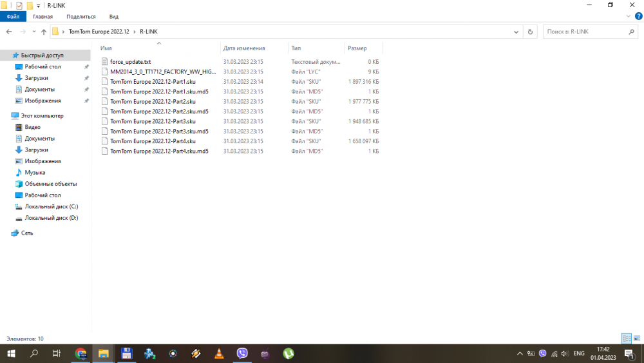Click search magnifier icon in search box
This screenshot has width=644, height=363.
coord(631,32)
